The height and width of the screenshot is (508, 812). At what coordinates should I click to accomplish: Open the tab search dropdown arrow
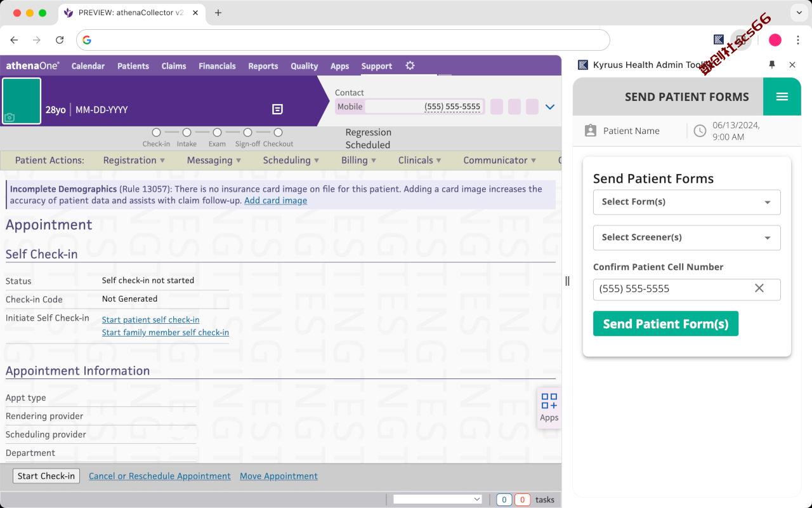point(799,13)
